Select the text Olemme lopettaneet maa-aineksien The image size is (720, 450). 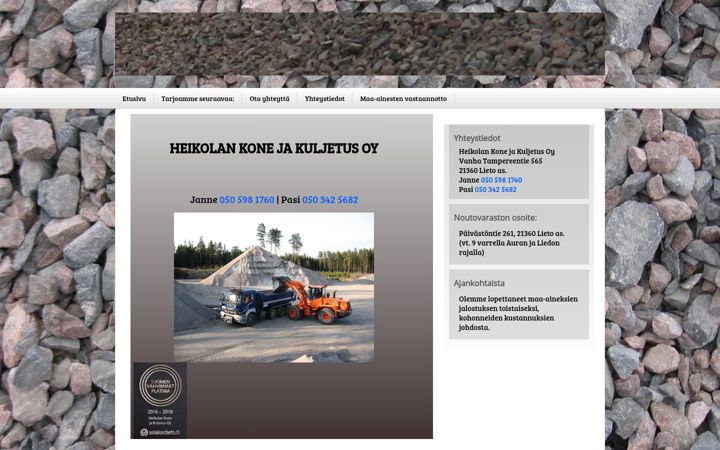518,299
